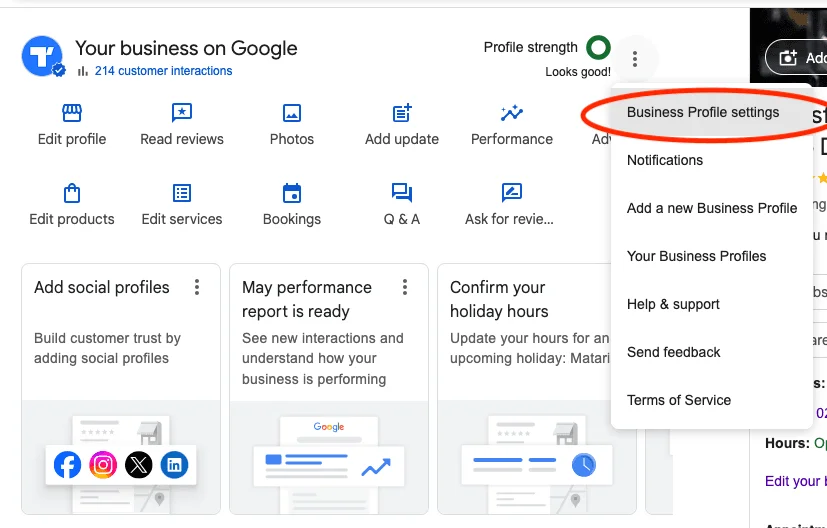Click the clock icon in holiday hours card

click(x=583, y=465)
